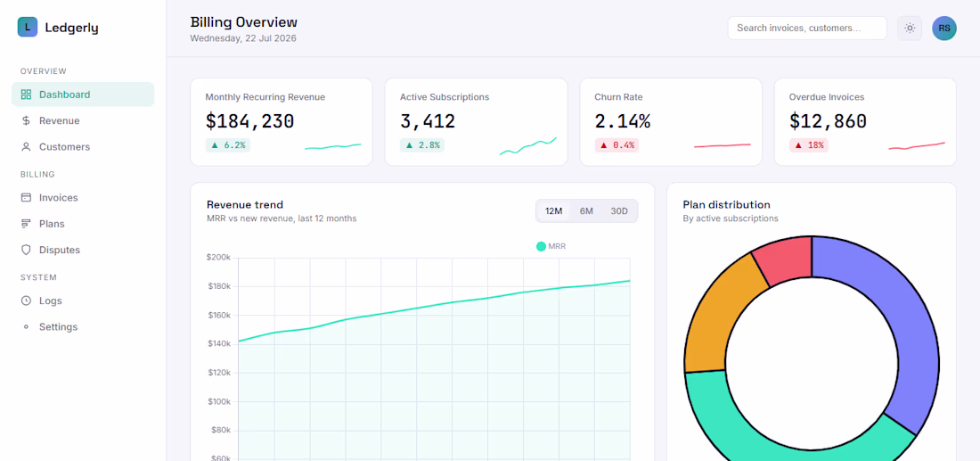Go to Disputes
Image resolution: width=980 pixels, height=461 pixels.
tap(83, 250)
